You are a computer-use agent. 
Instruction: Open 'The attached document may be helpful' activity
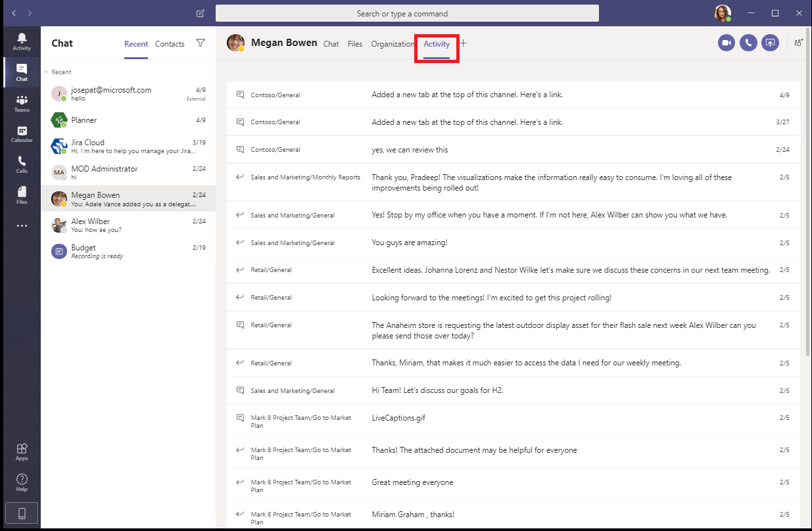pyautogui.click(x=513, y=453)
